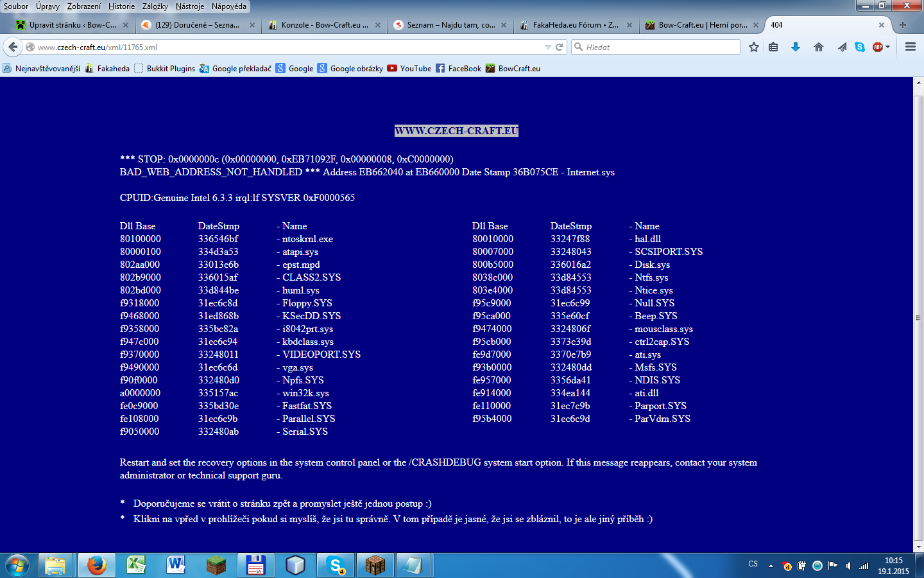Expand the Adblock Plus dropdown arrow
This screenshot has height=578, width=924.
click(x=888, y=47)
